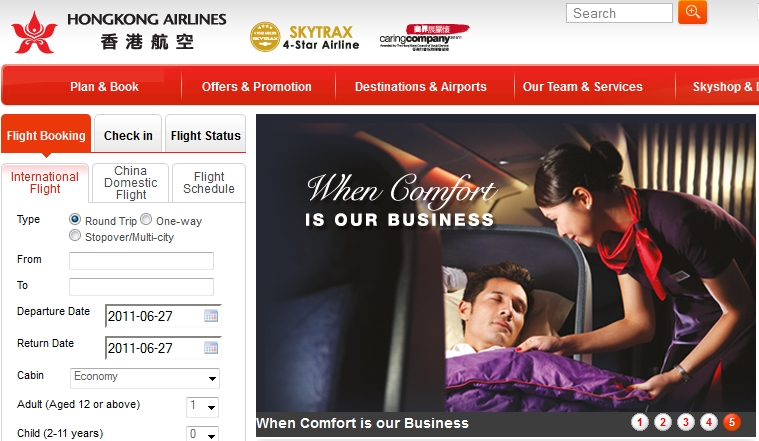Jump to banner slide 1
Image resolution: width=759 pixels, height=441 pixels.
(640, 422)
